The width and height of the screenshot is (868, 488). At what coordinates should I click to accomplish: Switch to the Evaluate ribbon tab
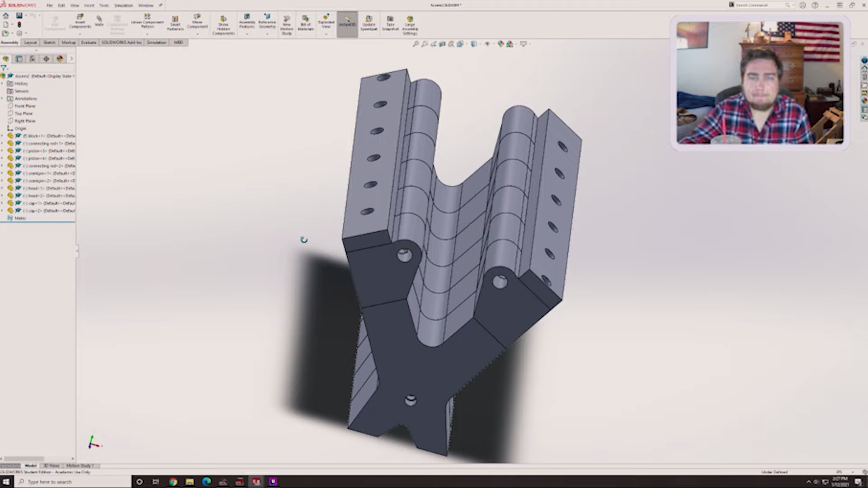tap(89, 42)
